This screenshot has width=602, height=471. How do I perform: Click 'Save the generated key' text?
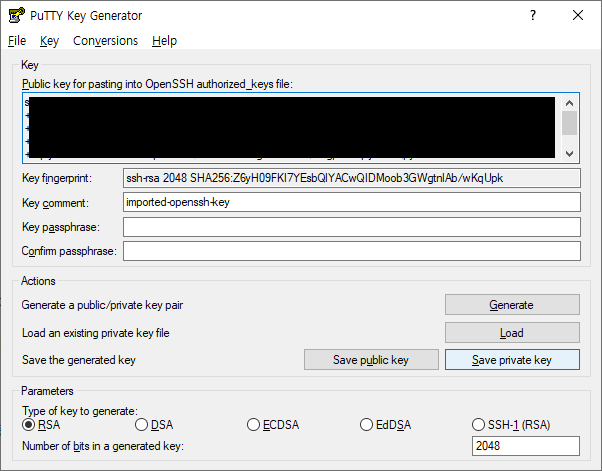click(79, 360)
